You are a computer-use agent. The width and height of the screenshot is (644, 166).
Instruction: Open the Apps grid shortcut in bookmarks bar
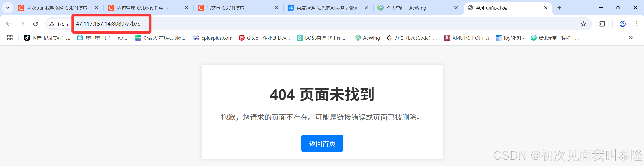10,38
